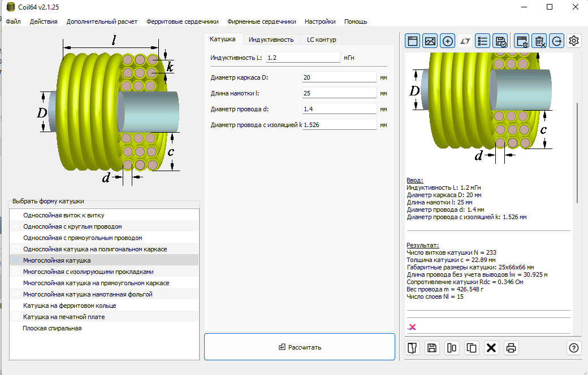This screenshot has width=588, height=375.
Task: Select Однослойная с прямоугольным проводом
Action: pos(104,238)
